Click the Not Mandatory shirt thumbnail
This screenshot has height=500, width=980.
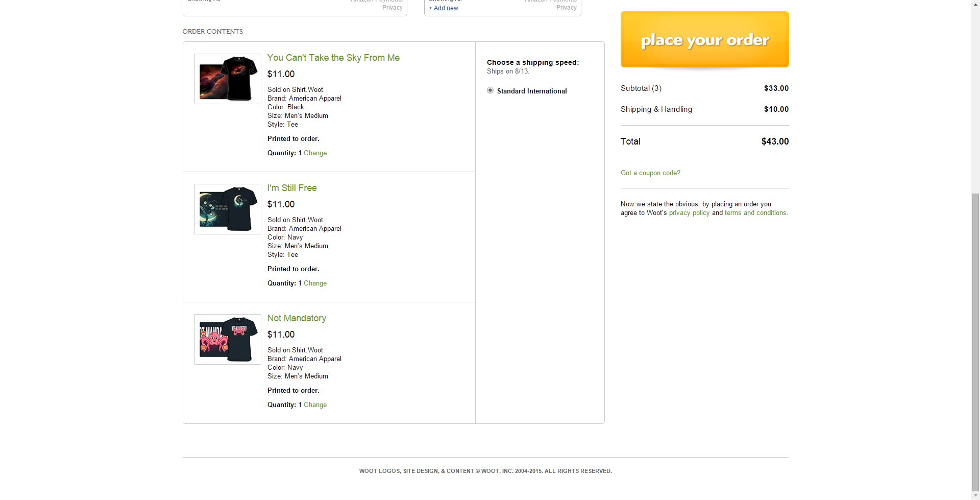pos(228,339)
